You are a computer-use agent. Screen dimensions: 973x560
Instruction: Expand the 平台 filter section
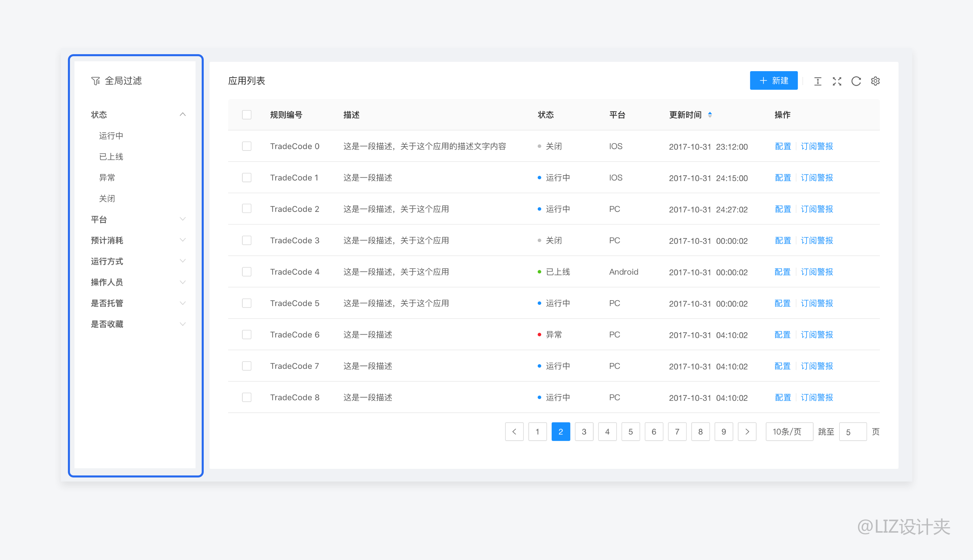(183, 218)
